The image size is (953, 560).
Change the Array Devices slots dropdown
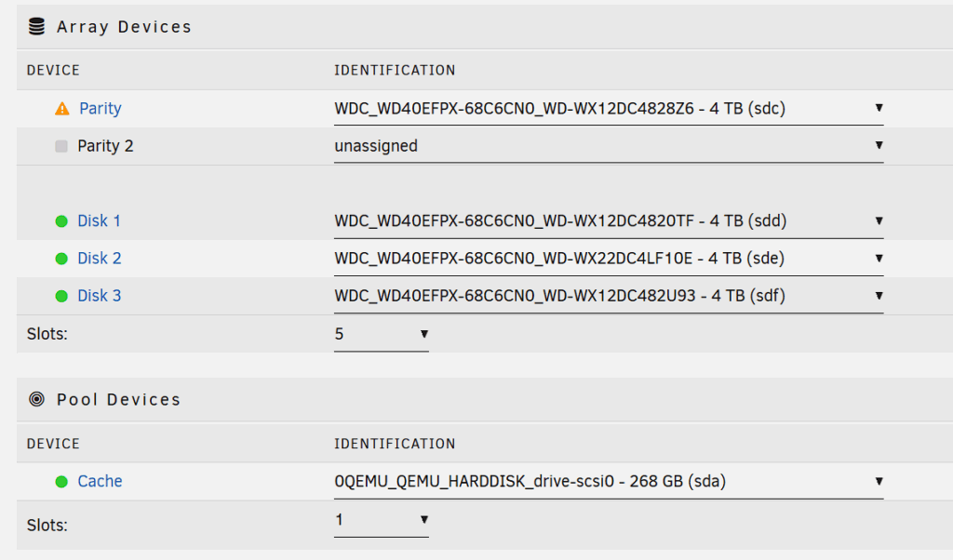382,334
